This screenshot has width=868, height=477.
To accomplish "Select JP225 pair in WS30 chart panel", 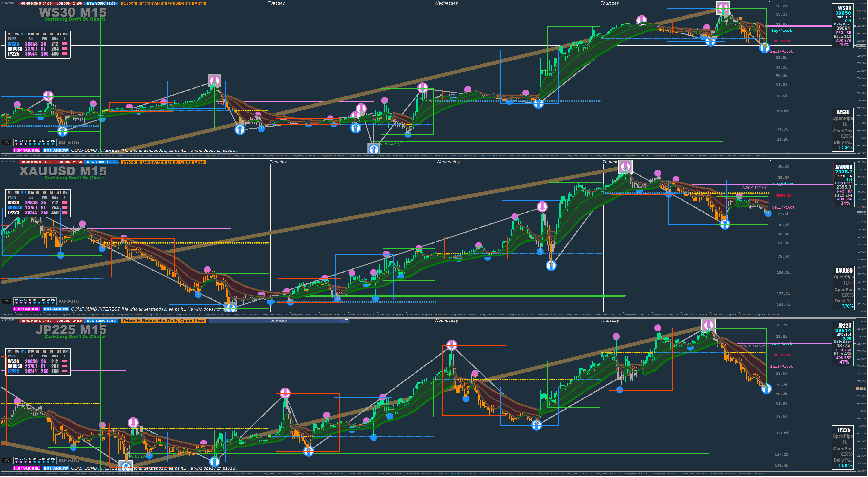I will click(x=14, y=54).
